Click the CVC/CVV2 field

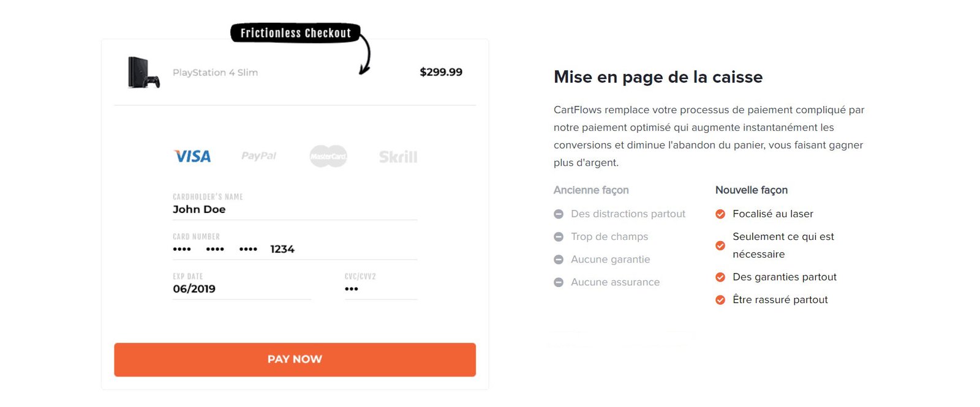(x=380, y=289)
